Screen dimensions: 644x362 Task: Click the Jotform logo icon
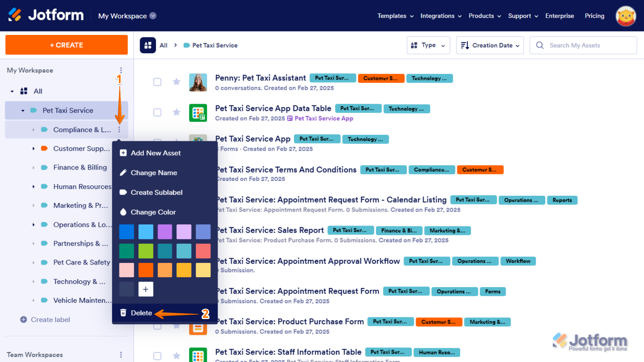click(15, 15)
